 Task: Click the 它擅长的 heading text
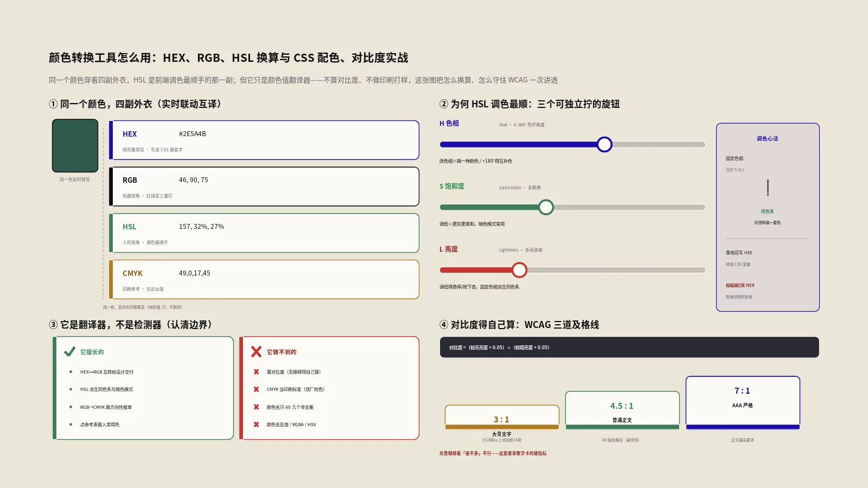click(x=92, y=352)
